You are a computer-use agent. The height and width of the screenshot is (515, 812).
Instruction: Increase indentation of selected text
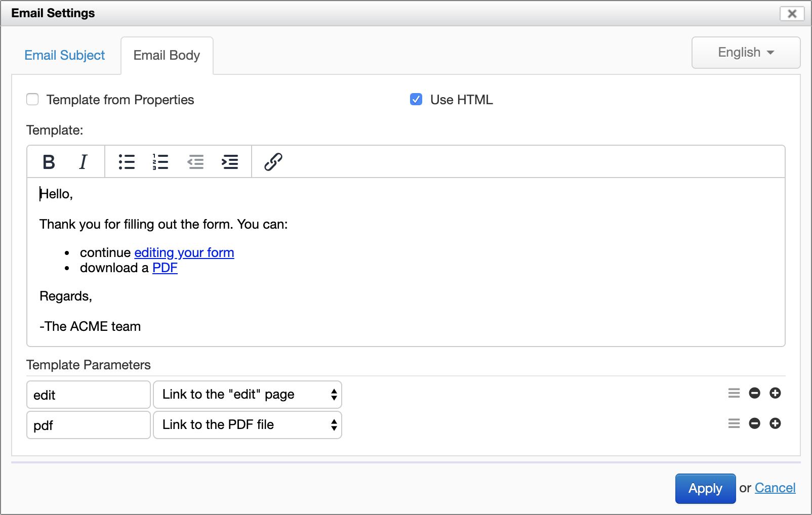tap(229, 162)
